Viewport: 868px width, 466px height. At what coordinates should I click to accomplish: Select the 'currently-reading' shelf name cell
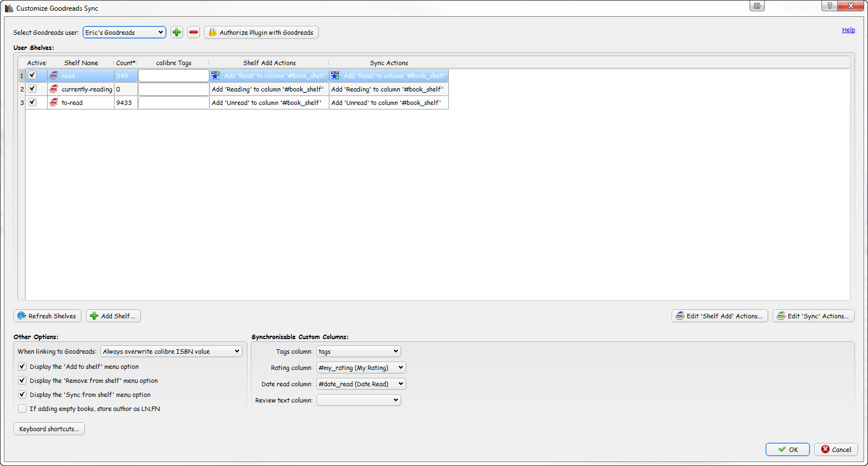pos(81,89)
